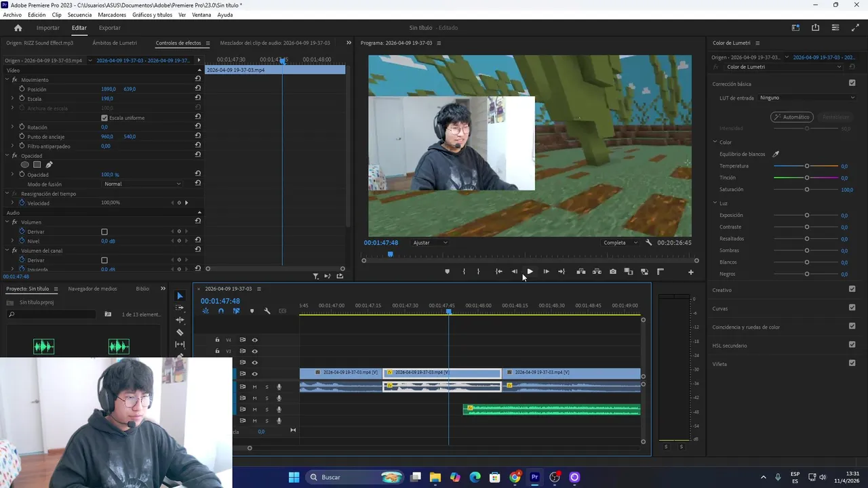Select the Ripple Edit tool
The image size is (868, 488).
click(180, 320)
